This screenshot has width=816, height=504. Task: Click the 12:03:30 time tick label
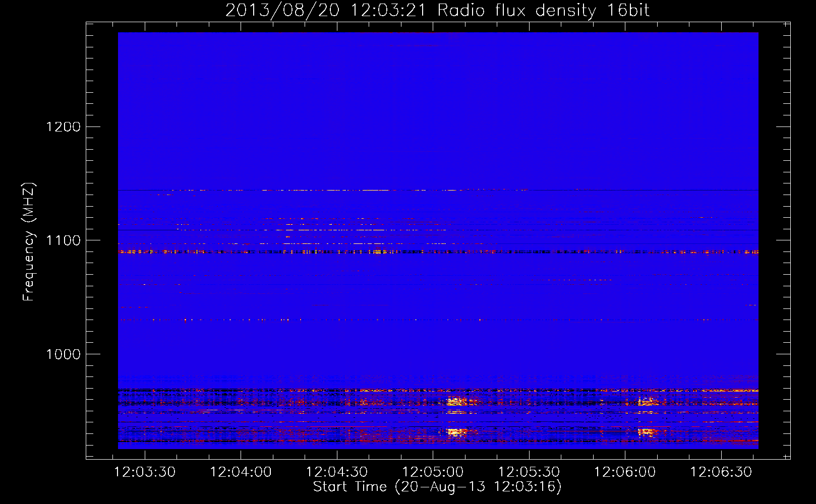145,472
